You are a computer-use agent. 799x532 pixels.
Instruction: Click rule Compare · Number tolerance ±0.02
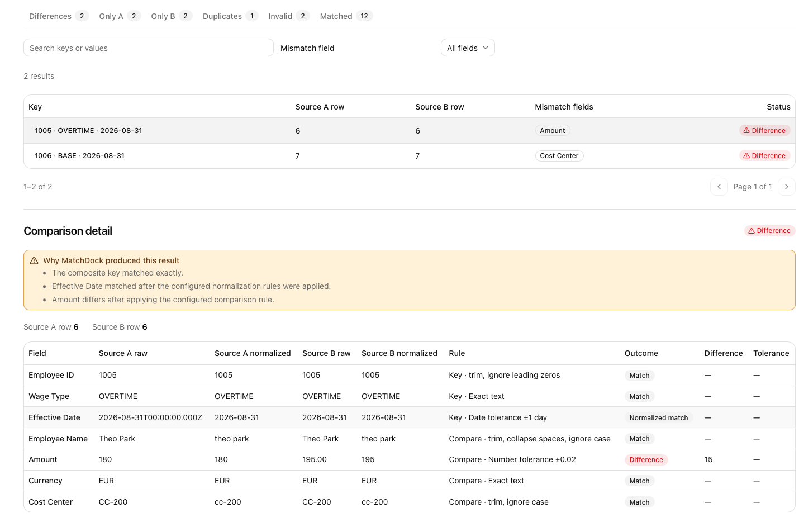click(x=512, y=459)
